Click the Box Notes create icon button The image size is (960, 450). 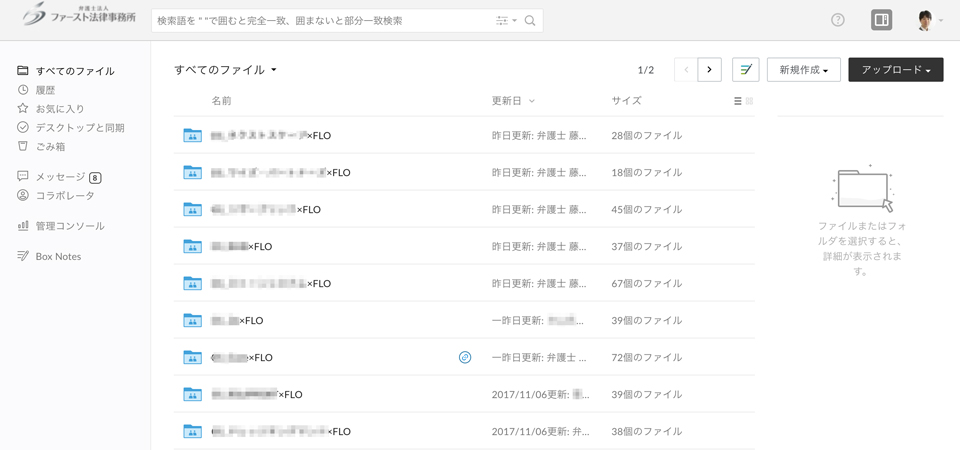pyautogui.click(x=746, y=70)
